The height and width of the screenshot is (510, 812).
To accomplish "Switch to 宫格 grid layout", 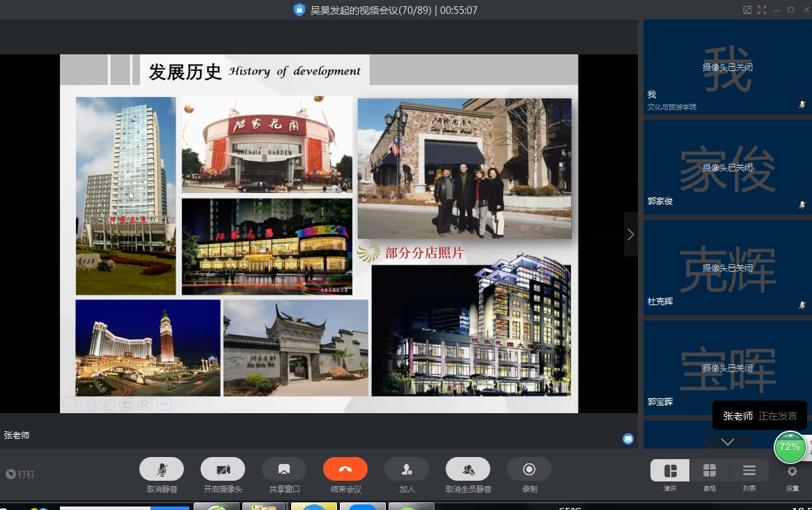I will click(x=709, y=471).
